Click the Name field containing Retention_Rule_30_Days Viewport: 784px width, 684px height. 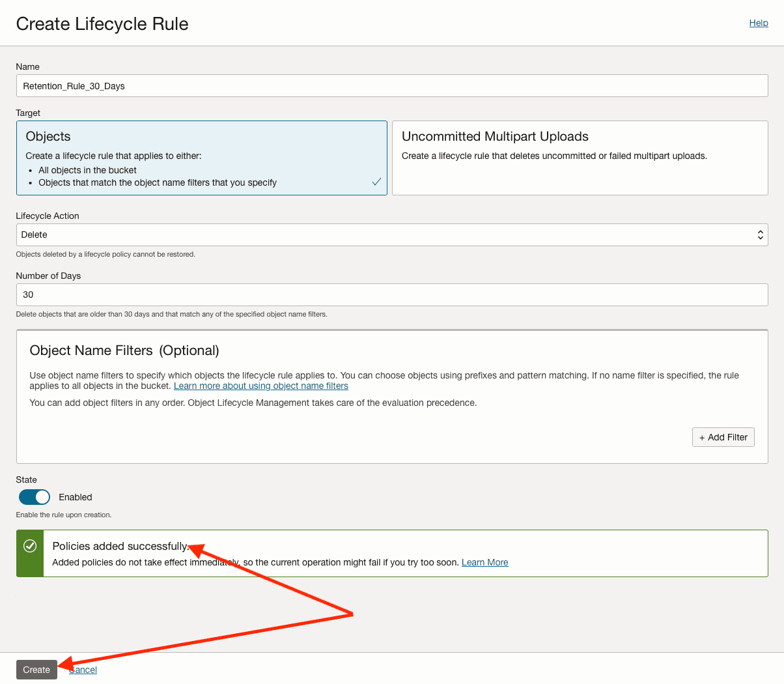(391, 86)
